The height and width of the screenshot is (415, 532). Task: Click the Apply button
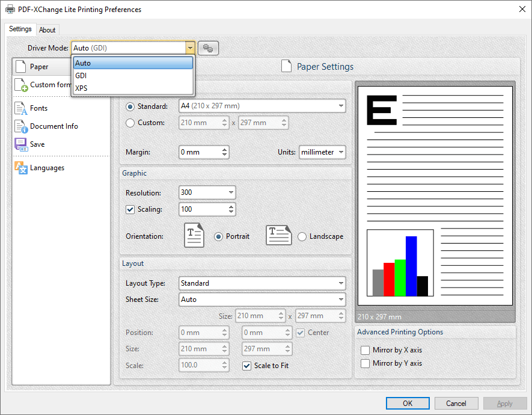pos(505,403)
